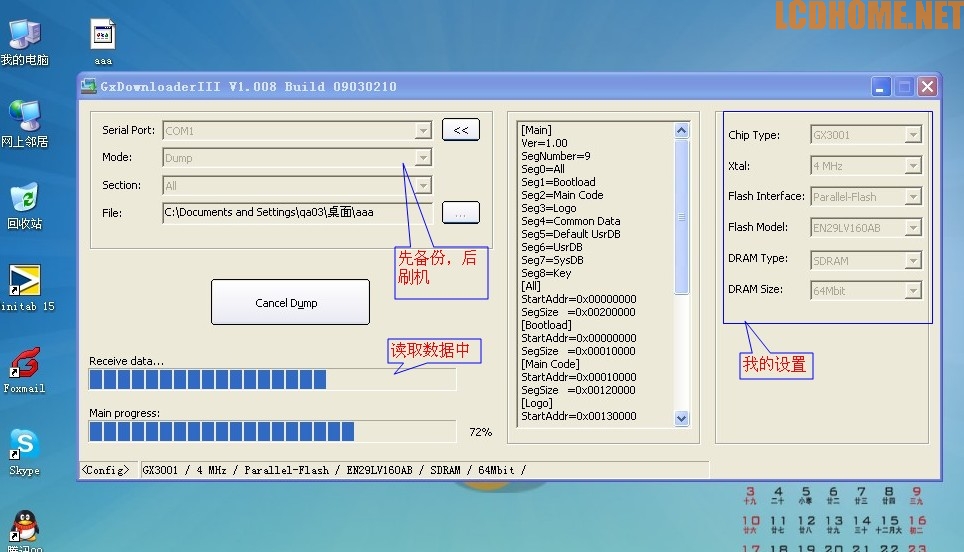Image resolution: width=964 pixels, height=552 pixels.
Task: Expand the Xtal 4 MHz dropdown
Action: point(913,166)
